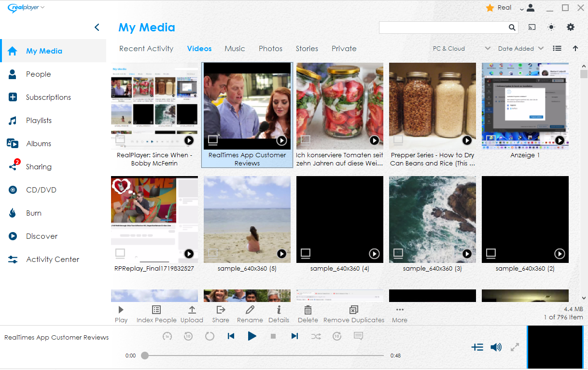
Task: Click inside the search input field
Action: click(x=443, y=28)
